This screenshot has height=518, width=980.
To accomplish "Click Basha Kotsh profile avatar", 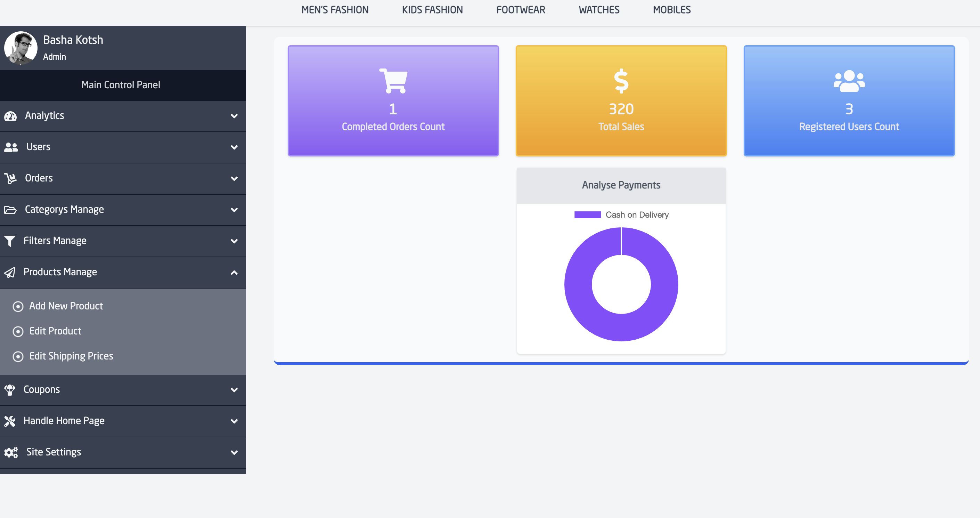I will coord(21,48).
